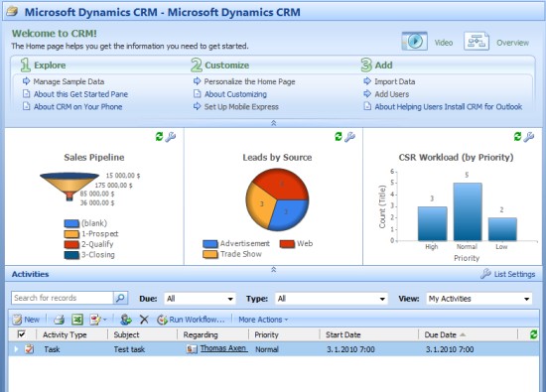546x392 pixels.
Task: Click document icon beside About Customizing
Action: [198, 93]
